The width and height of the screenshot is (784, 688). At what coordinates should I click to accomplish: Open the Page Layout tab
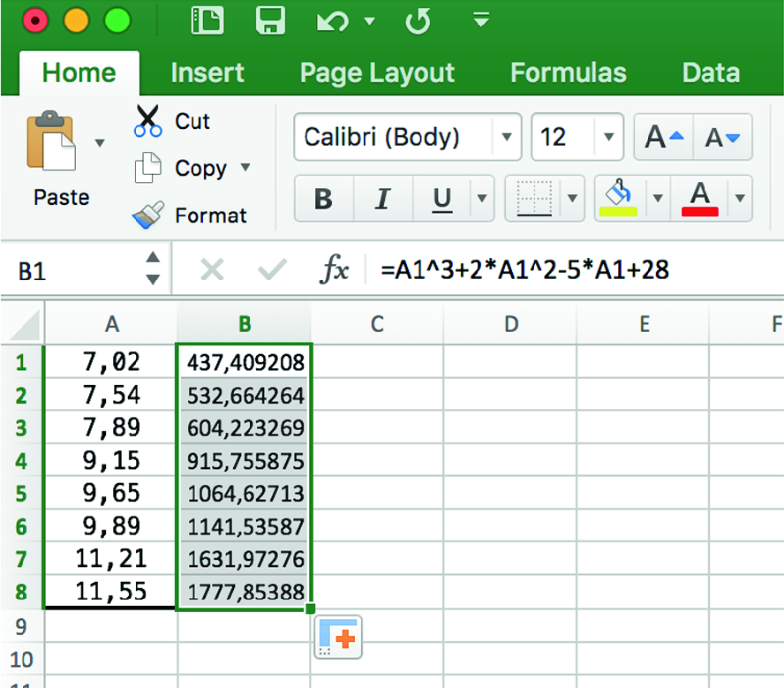[377, 73]
